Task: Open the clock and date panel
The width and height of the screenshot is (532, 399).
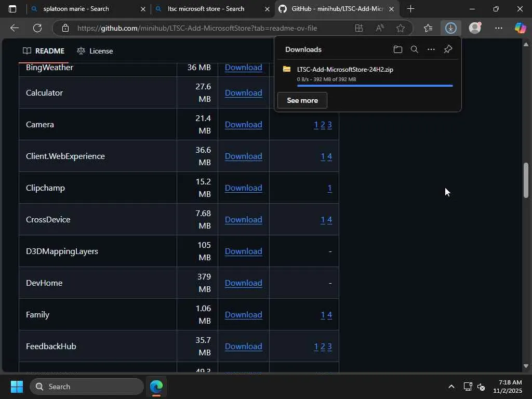Action: pyautogui.click(x=508, y=387)
